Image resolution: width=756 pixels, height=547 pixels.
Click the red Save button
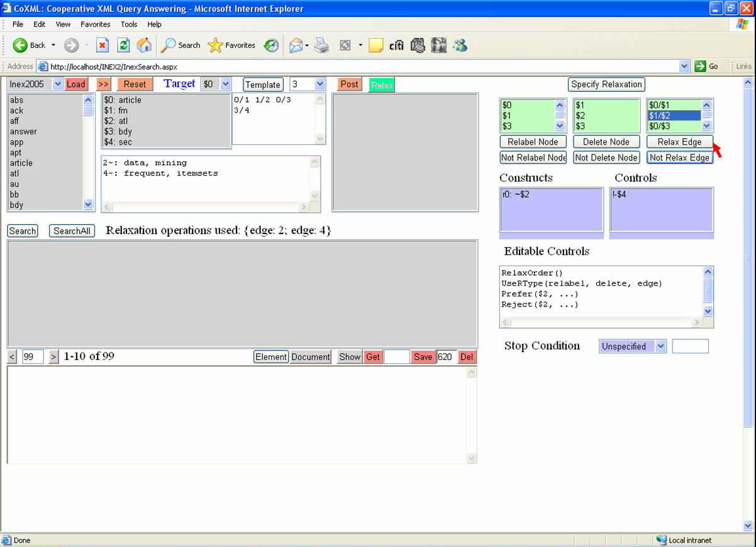point(423,357)
